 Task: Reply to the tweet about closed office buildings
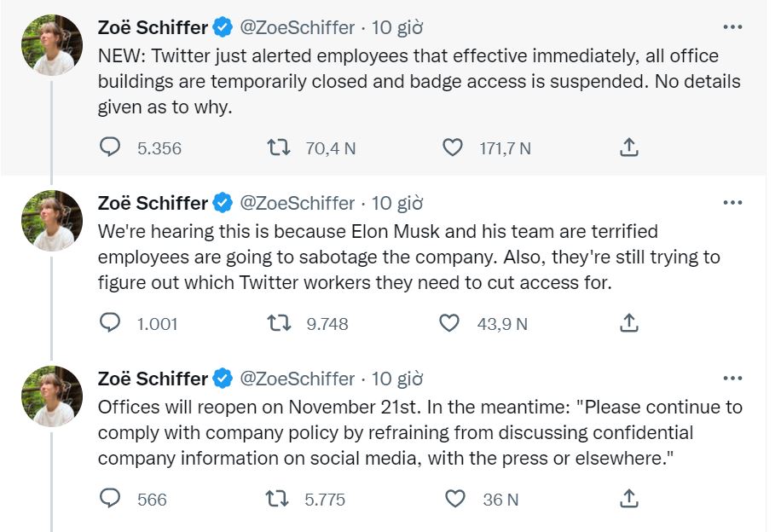[x=111, y=148]
